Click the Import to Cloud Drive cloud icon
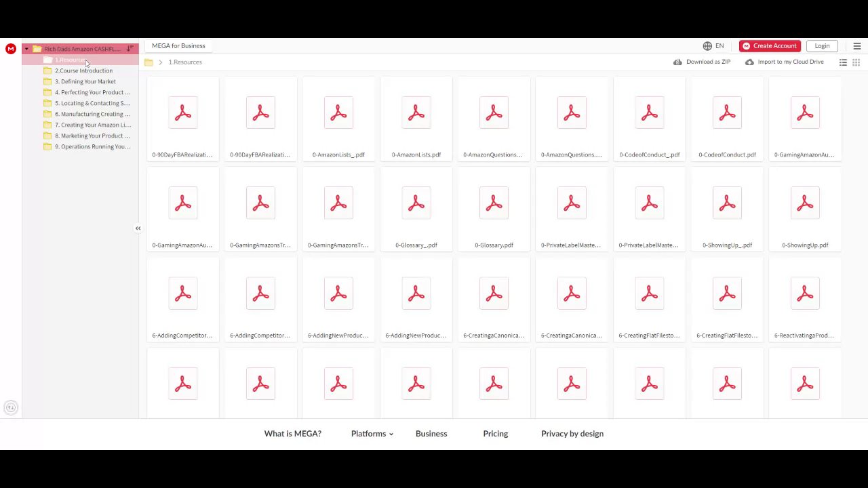Image resolution: width=868 pixels, height=488 pixels. point(749,62)
